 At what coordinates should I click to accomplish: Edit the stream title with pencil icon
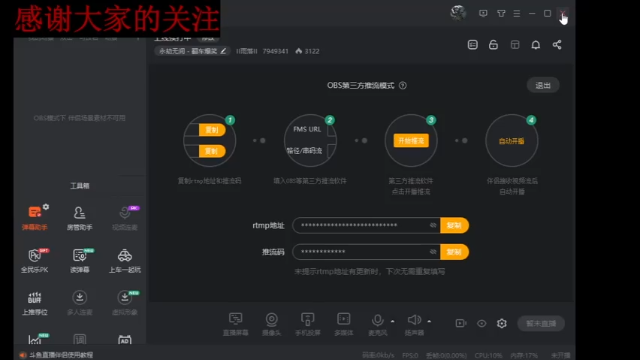pos(223,51)
